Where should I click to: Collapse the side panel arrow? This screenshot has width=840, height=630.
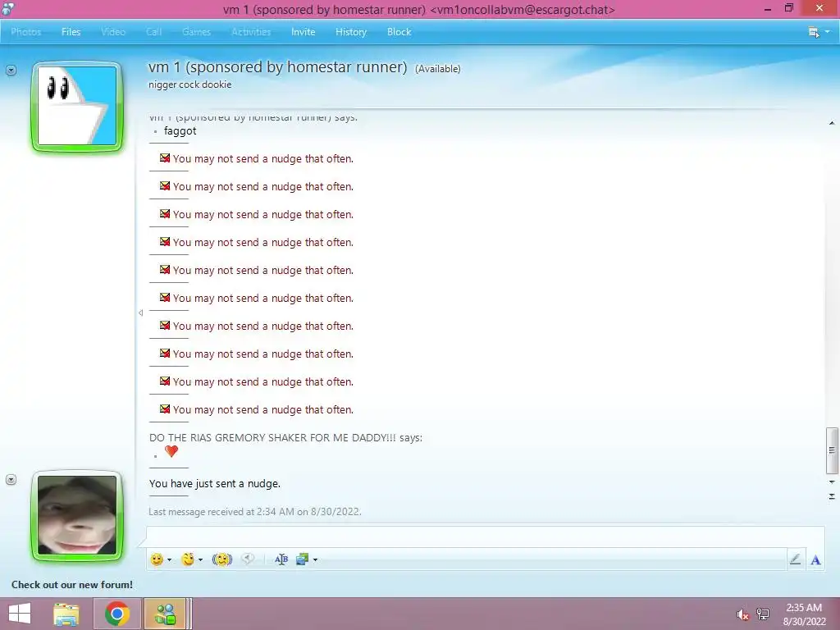click(140, 313)
